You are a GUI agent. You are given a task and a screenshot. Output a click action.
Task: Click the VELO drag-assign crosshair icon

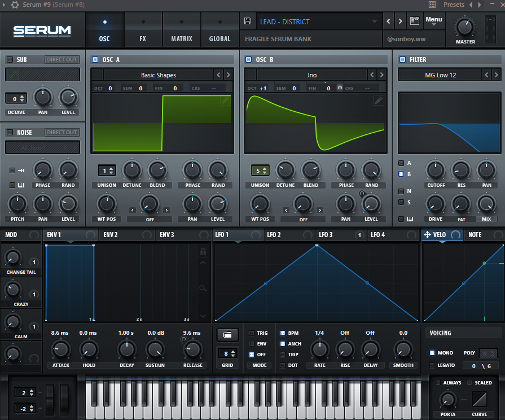[x=427, y=235]
